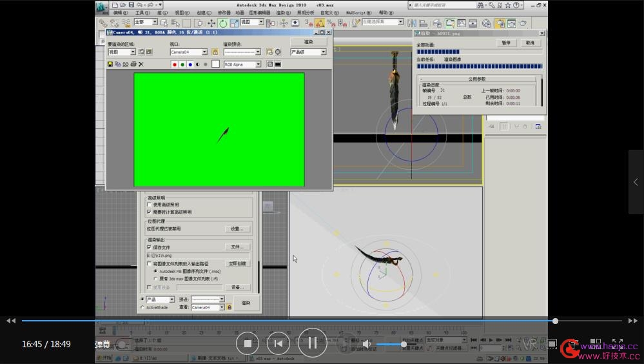Screen dimensions: 644x364
Task: Open reference coordinate 视图 dropdown in main toolbar
Action: (x=252, y=22)
